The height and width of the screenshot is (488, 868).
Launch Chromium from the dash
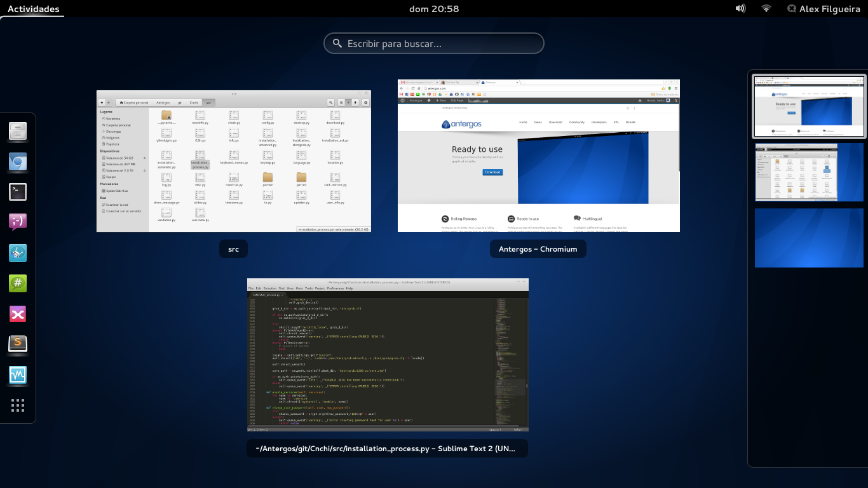point(18,162)
